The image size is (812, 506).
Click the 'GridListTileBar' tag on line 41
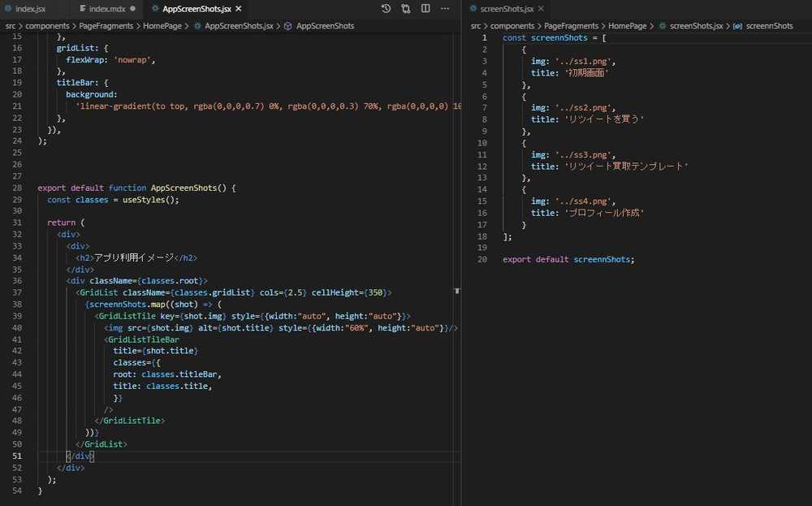[x=144, y=339]
